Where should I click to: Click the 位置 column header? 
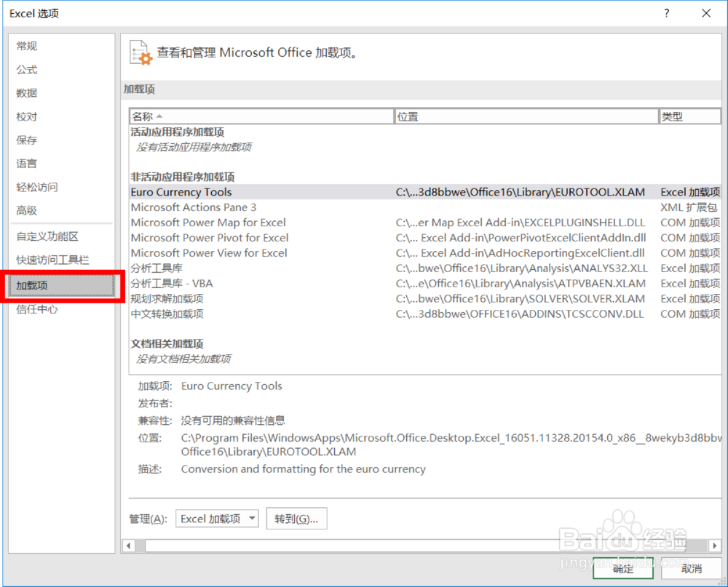526,116
